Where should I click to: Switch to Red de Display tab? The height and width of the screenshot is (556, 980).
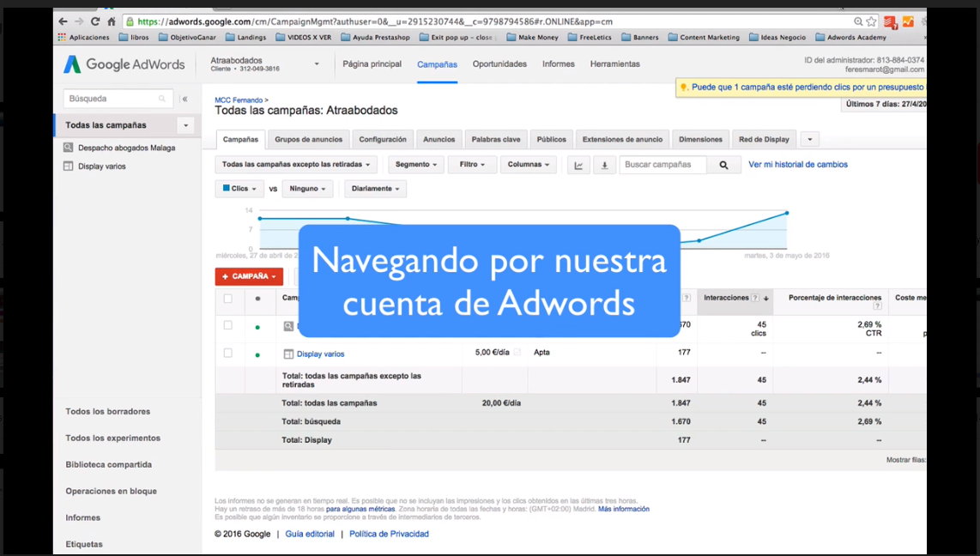[764, 139]
